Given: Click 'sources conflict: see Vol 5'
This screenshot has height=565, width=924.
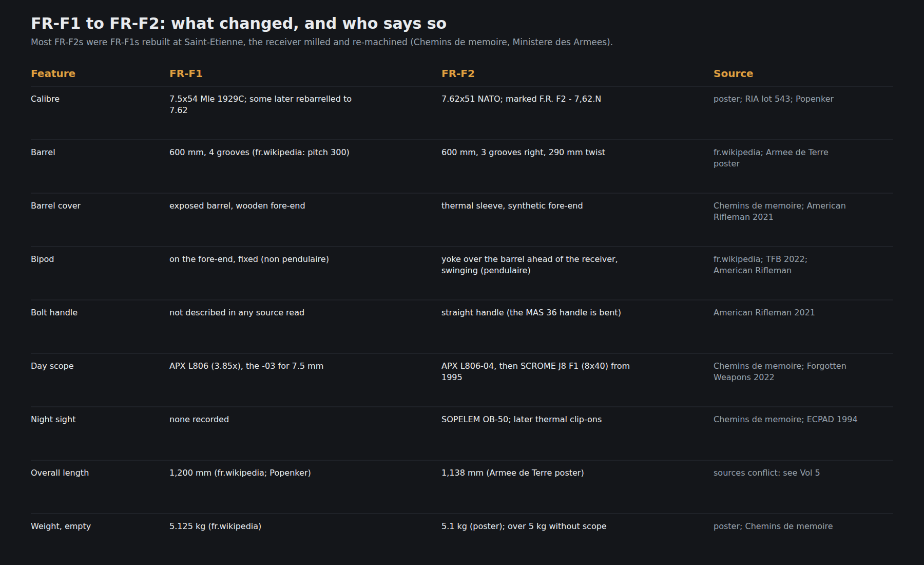Looking at the screenshot, I should pyautogui.click(x=766, y=473).
